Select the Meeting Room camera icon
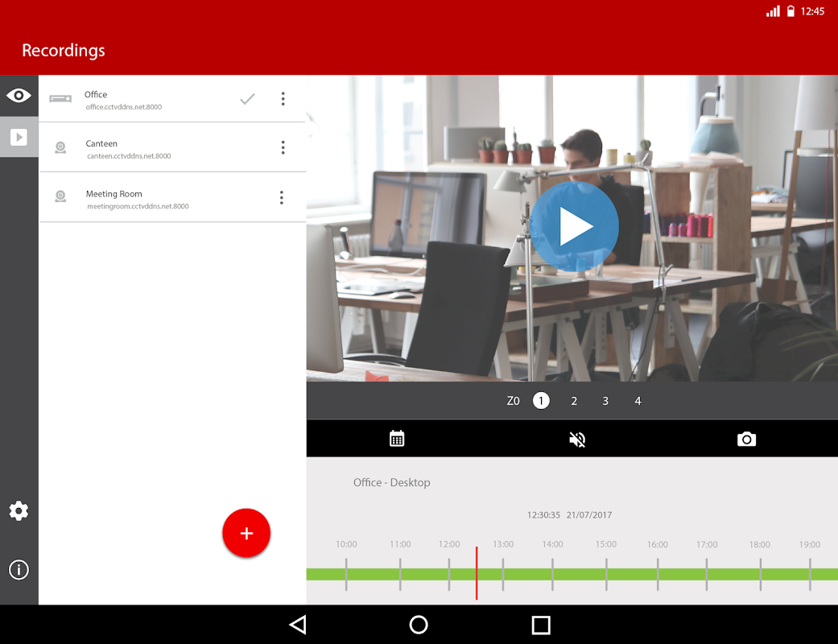Image resolution: width=838 pixels, height=644 pixels. [x=60, y=196]
